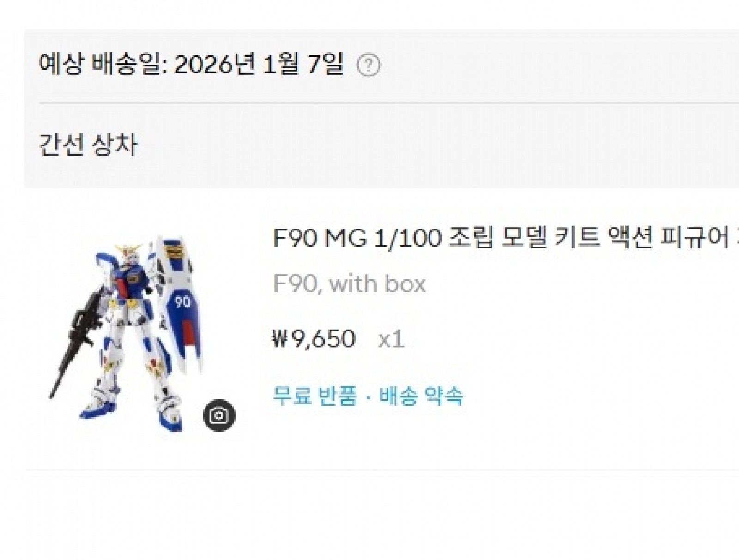This screenshot has height=560, width=739.
Task: Click the ₩ currency symbol before the price
Action: point(279,339)
